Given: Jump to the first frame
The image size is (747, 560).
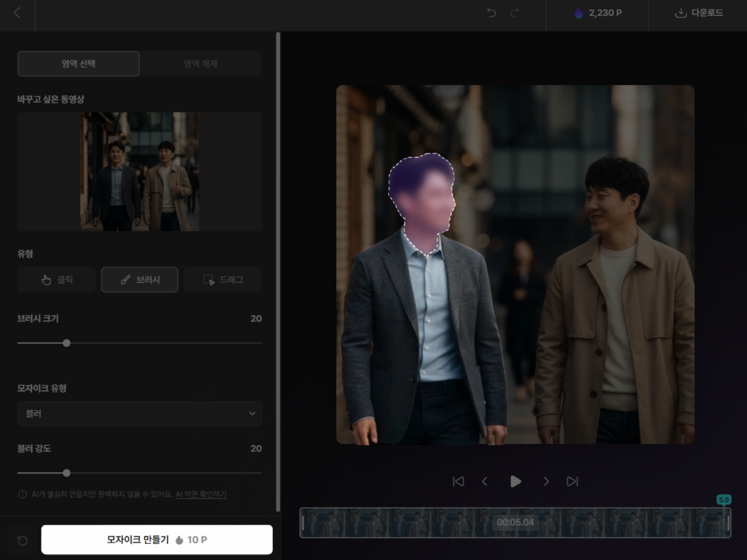Looking at the screenshot, I should coord(458,482).
